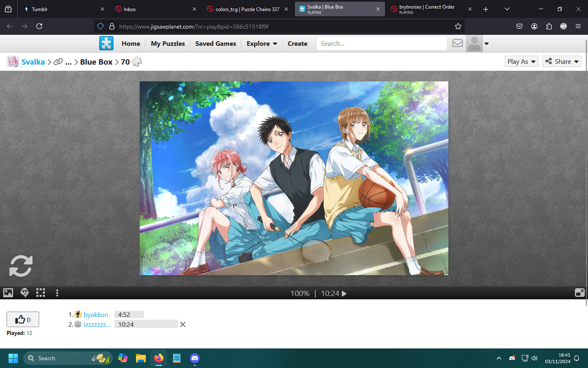Show the puzzle image preview icon
This screenshot has width=588, height=368.
8,293
